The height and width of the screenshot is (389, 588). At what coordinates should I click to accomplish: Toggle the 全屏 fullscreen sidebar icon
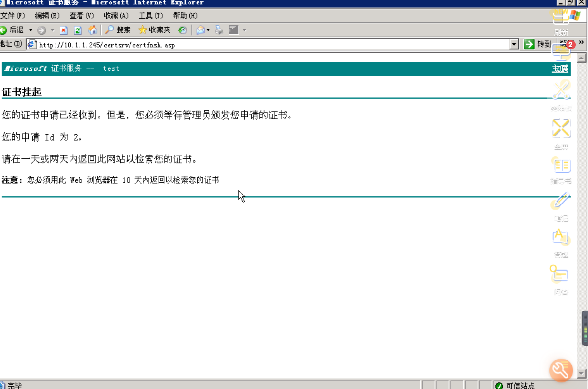click(x=561, y=135)
